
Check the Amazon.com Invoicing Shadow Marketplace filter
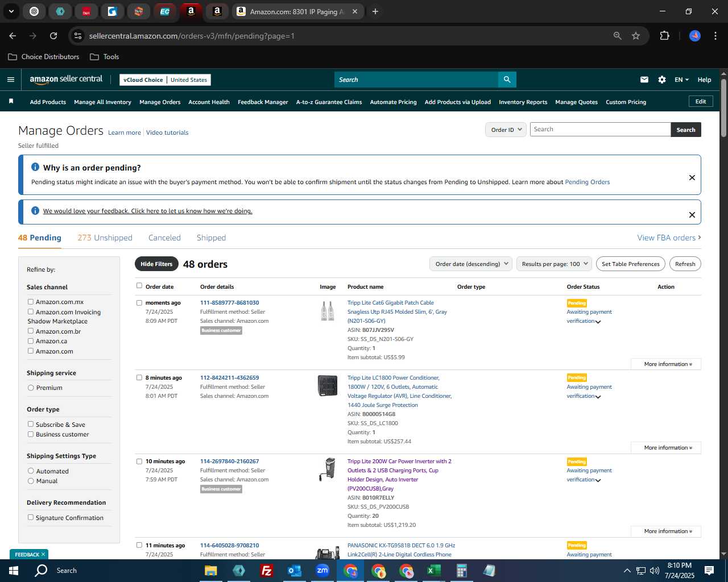point(31,311)
